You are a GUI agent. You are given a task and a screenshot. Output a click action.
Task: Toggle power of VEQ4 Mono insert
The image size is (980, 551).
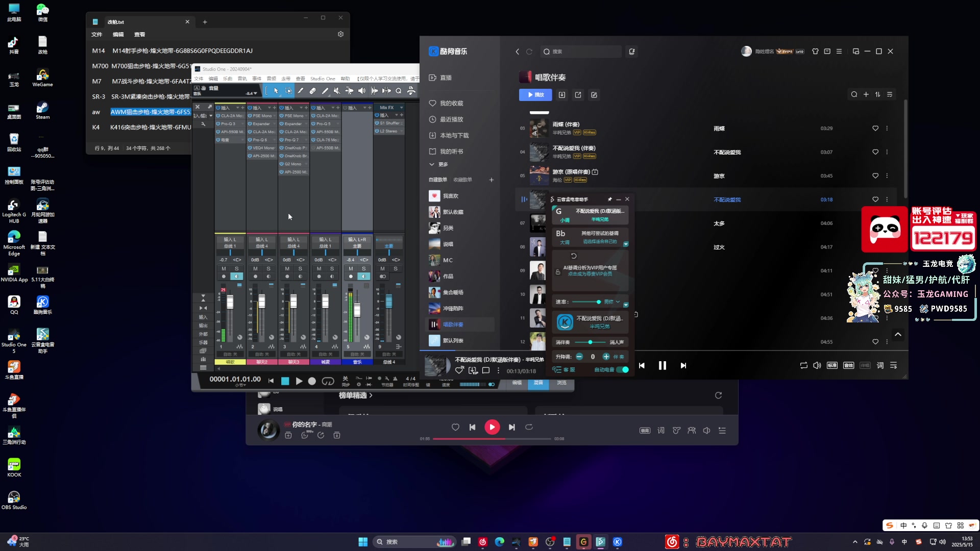point(250,148)
